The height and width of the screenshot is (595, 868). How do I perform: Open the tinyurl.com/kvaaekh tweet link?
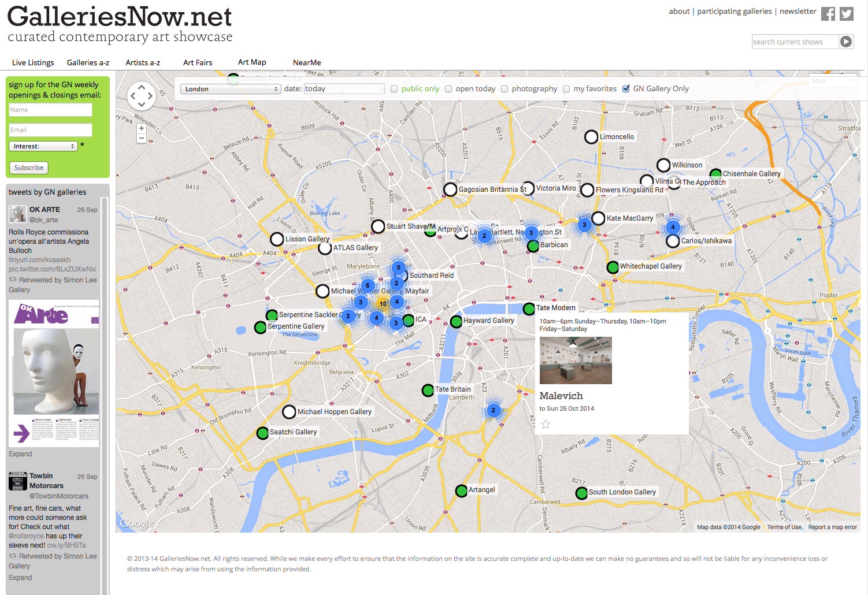pos(39,260)
